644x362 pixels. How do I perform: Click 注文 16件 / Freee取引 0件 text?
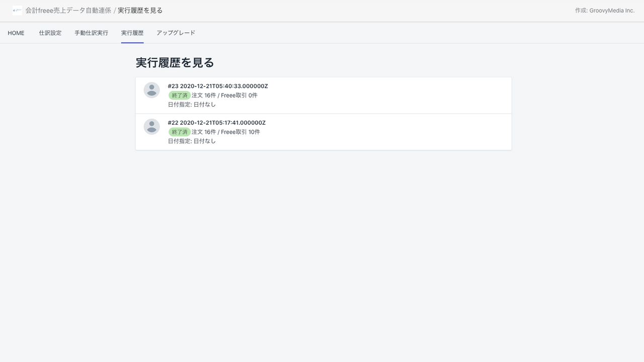[224, 96]
